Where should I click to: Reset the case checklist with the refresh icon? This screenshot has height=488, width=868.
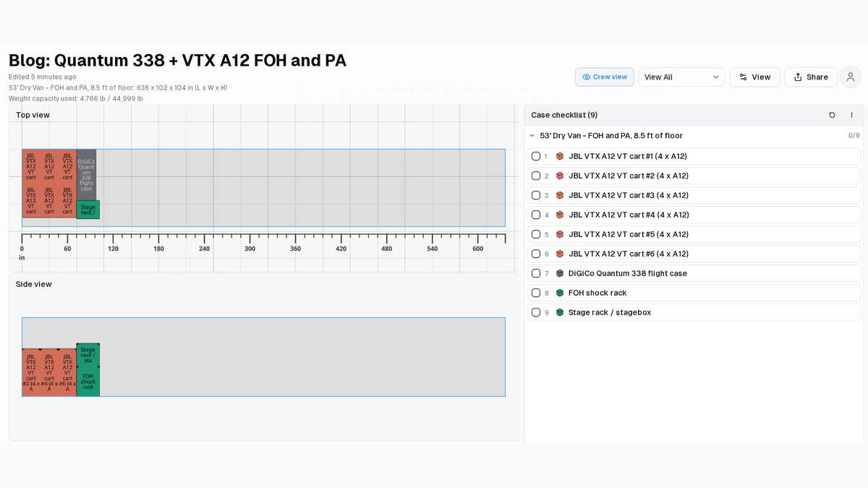[x=832, y=115]
